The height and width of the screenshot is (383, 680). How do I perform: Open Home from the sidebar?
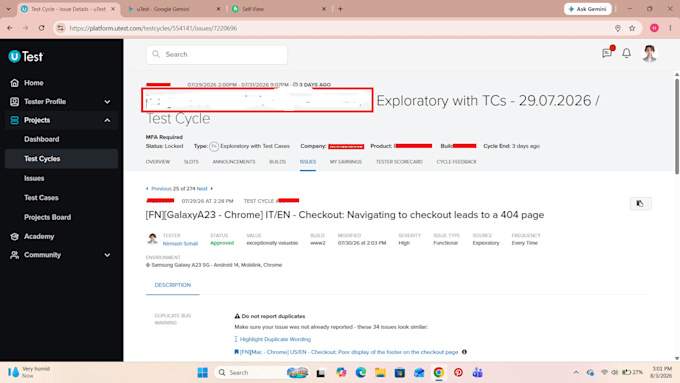(33, 83)
